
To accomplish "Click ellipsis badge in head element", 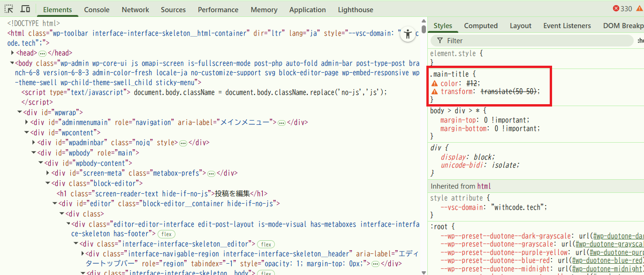I will point(42,53).
